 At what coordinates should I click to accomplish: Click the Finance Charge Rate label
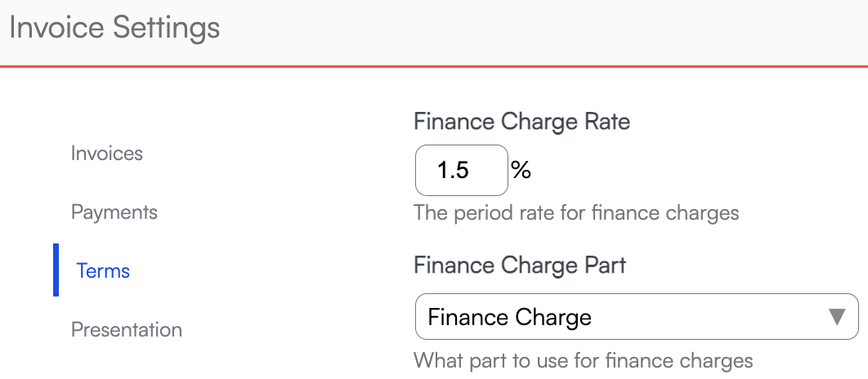click(x=522, y=123)
